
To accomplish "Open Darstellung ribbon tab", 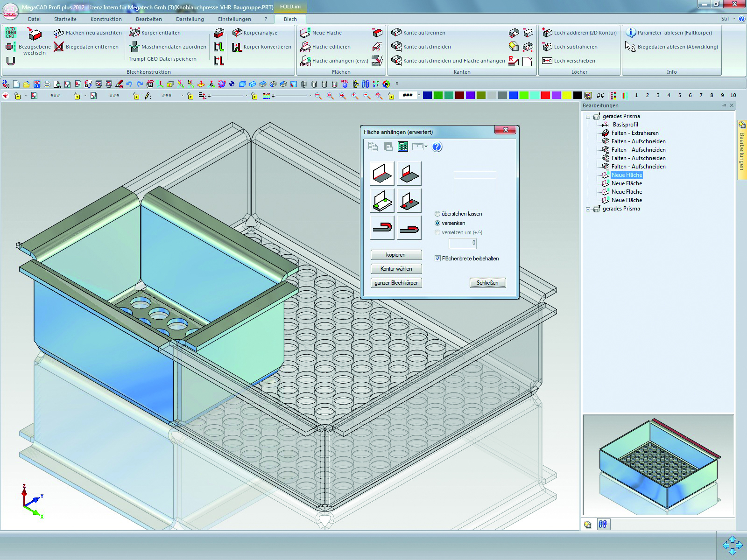I will [190, 19].
